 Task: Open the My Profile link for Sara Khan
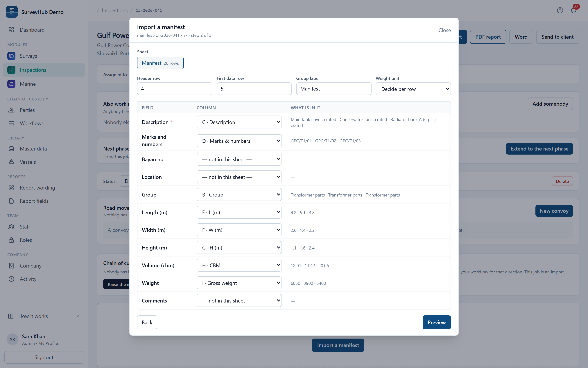pos(48,343)
